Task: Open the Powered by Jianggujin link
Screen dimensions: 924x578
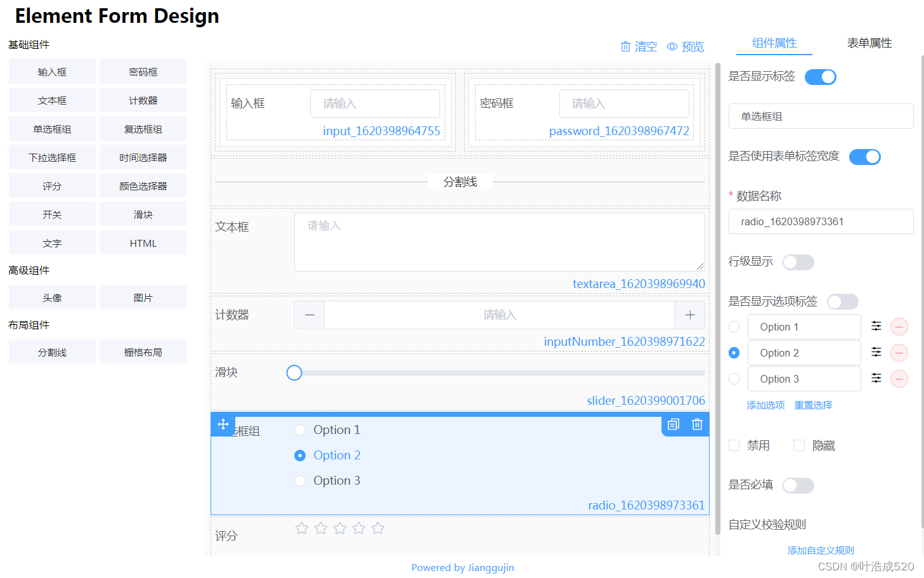Action: (x=462, y=567)
